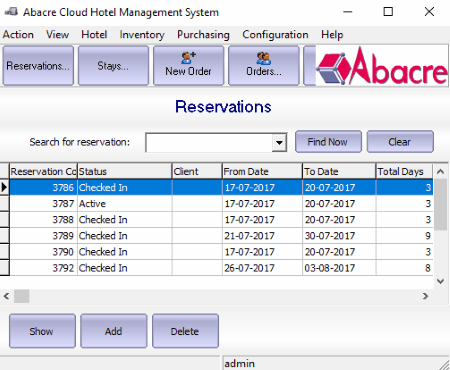Open the Stays toolbar button

(x=113, y=65)
